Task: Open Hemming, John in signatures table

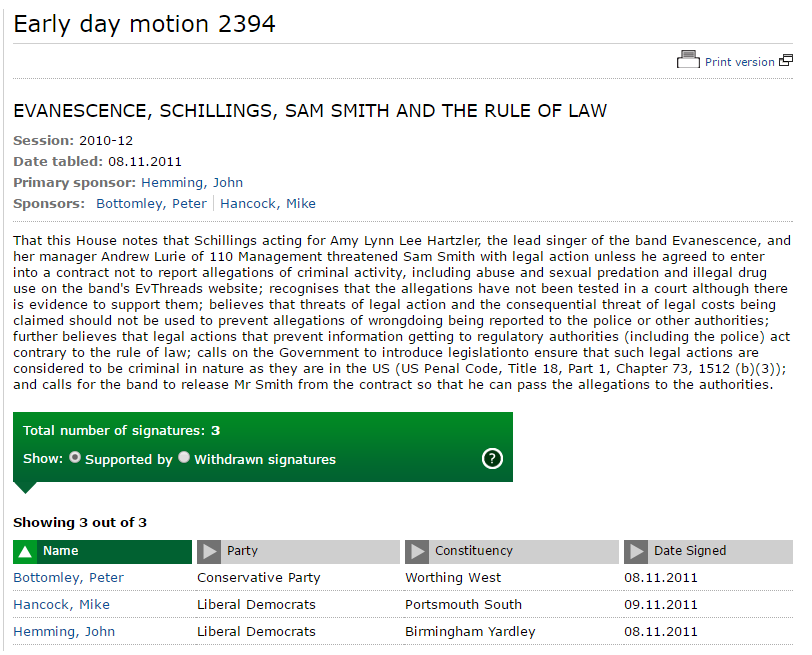Action: (x=64, y=632)
